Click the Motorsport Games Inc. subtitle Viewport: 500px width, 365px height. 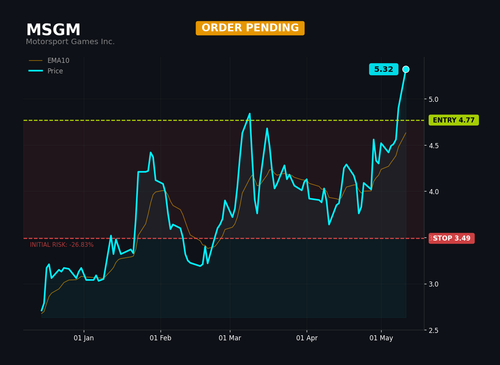tap(70, 42)
